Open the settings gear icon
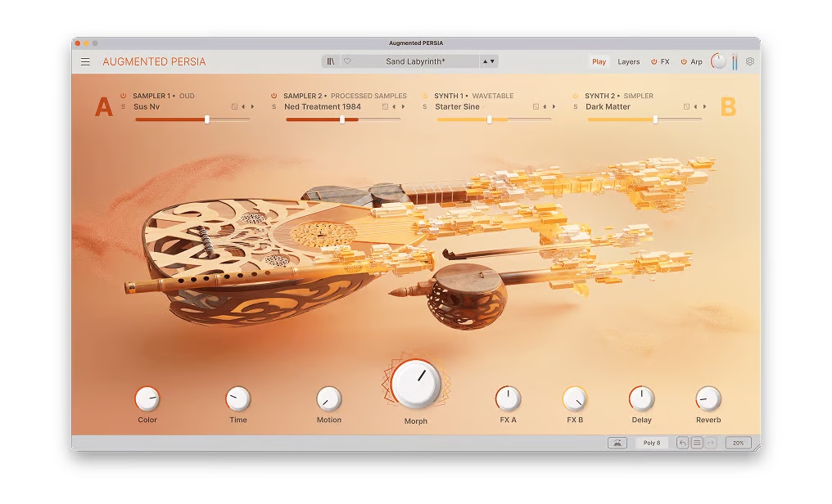 coord(749,61)
